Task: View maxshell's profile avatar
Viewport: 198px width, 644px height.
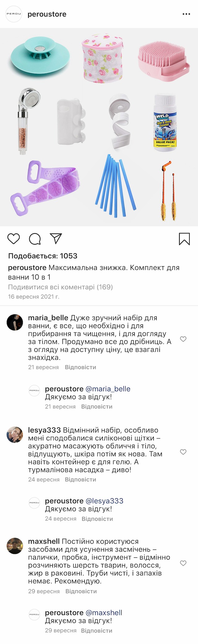Action: (x=15, y=546)
